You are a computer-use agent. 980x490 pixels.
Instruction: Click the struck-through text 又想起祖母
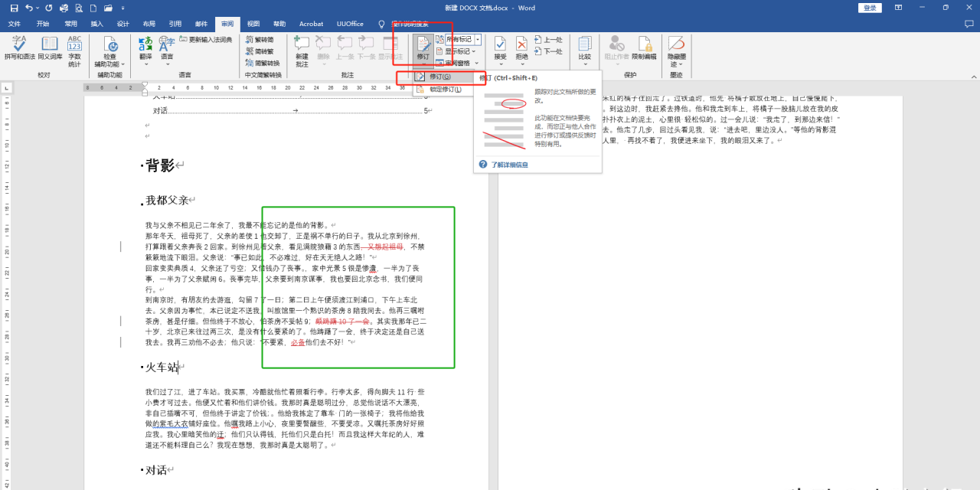tap(385, 247)
